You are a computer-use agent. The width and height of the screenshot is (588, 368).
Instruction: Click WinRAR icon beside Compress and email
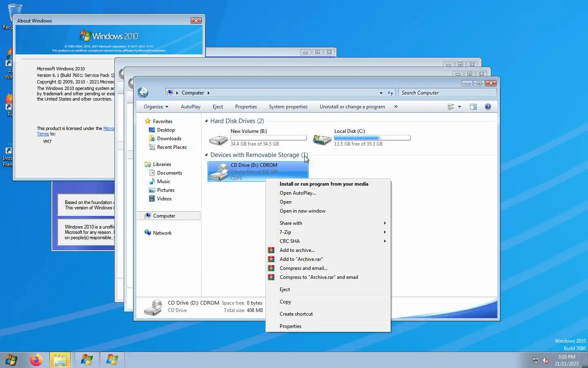click(x=271, y=268)
